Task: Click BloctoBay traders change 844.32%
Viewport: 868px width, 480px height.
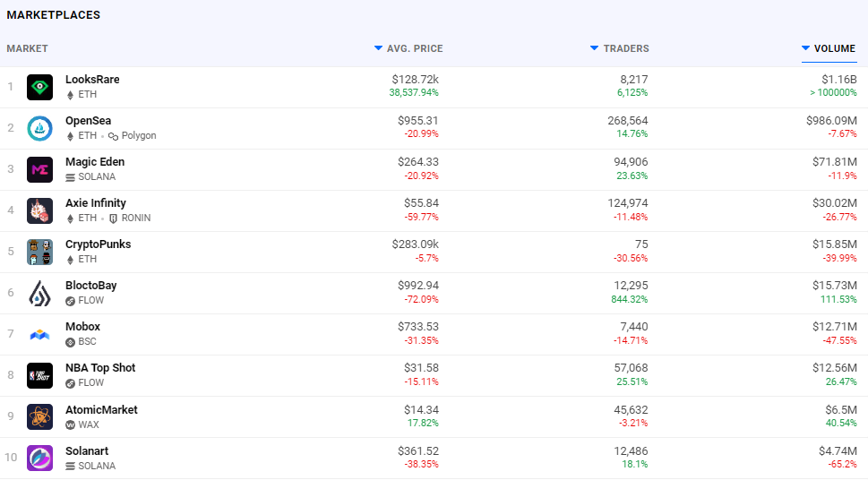Action: coord(629,299)
